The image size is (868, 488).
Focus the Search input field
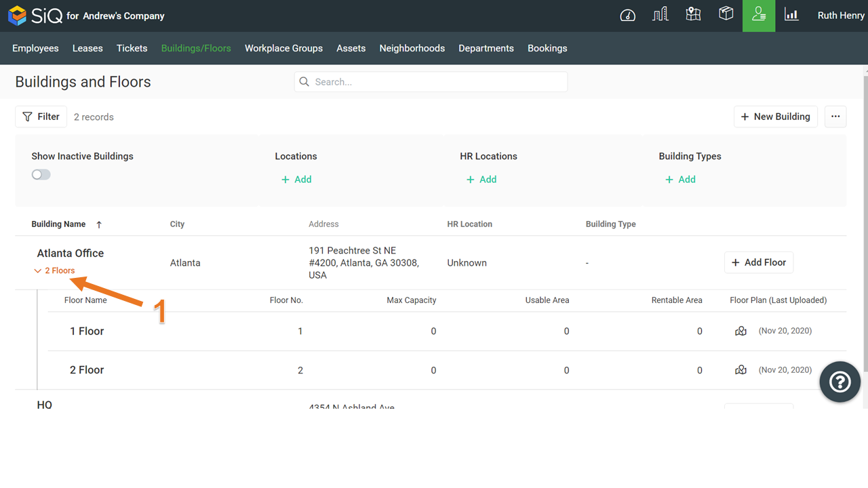[x=431, y=82]
